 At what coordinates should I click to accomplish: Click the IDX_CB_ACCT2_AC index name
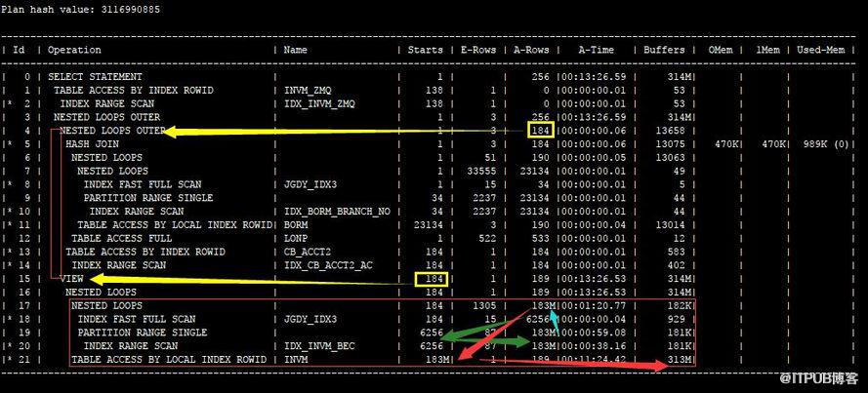328,265
